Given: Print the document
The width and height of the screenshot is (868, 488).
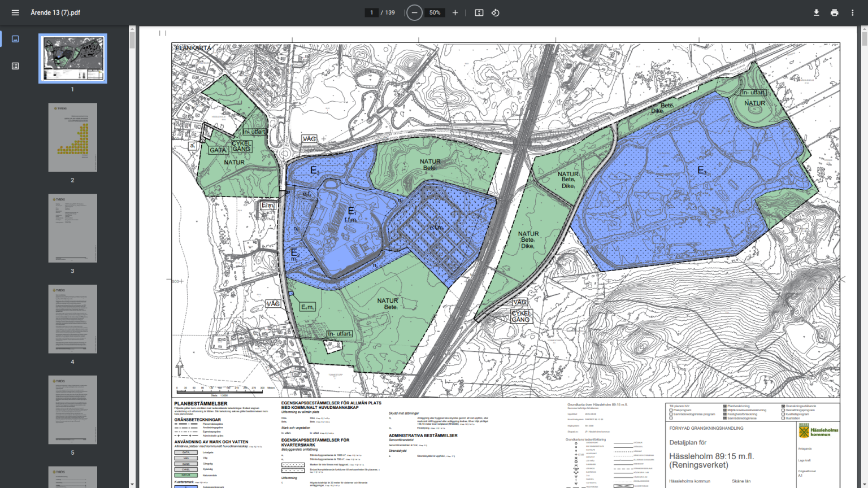Looking at the screenshot, I should coord(834,12).
